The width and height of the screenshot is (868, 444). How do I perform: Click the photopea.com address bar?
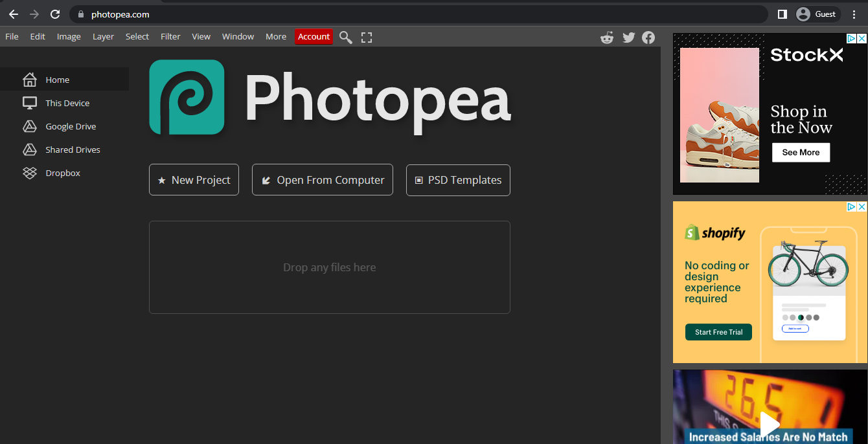418,14
